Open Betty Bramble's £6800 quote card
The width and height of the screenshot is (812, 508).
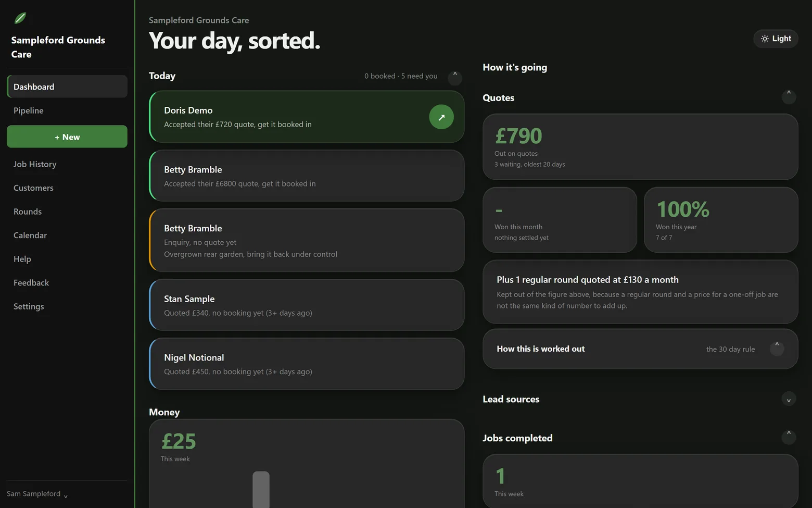pyautogui.click(x=307, y=176)
